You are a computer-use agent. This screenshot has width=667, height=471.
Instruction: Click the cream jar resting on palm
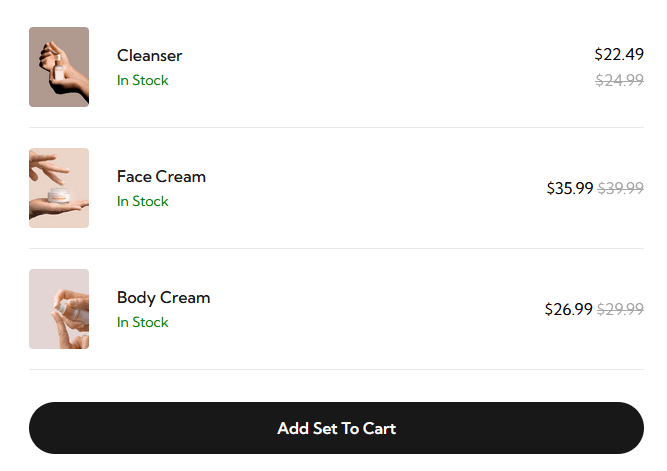[59, 196]
